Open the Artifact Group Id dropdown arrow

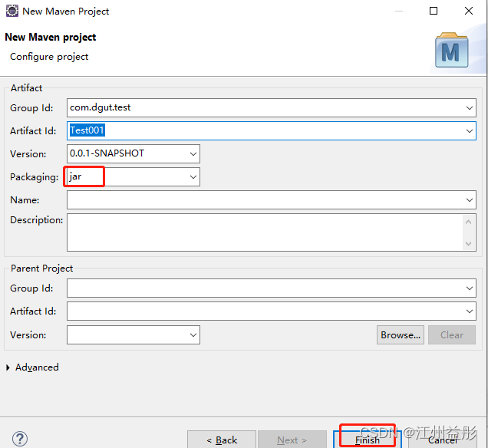pyautogui.click(x=470, y=108)
